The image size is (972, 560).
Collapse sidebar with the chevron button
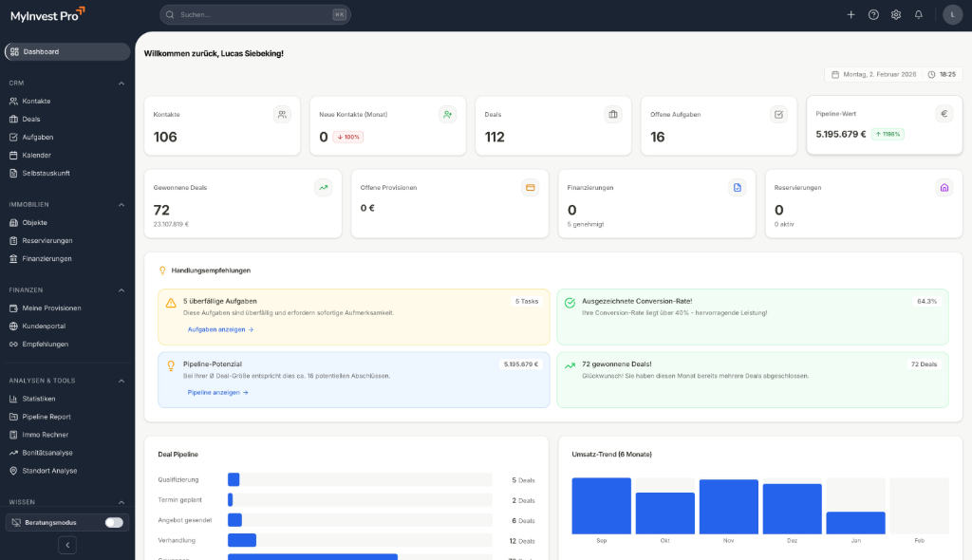pyautogui.click(x=66, y=545)
